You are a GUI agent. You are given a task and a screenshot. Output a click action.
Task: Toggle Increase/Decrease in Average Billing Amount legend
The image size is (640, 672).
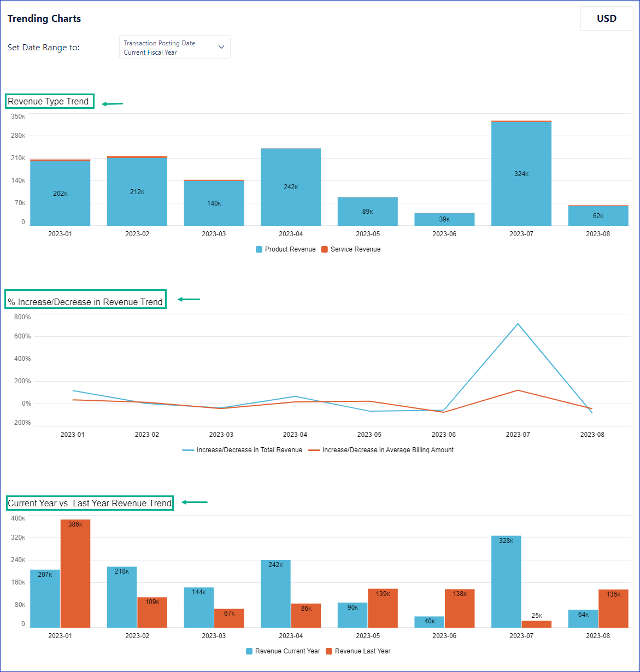point(381,450)
